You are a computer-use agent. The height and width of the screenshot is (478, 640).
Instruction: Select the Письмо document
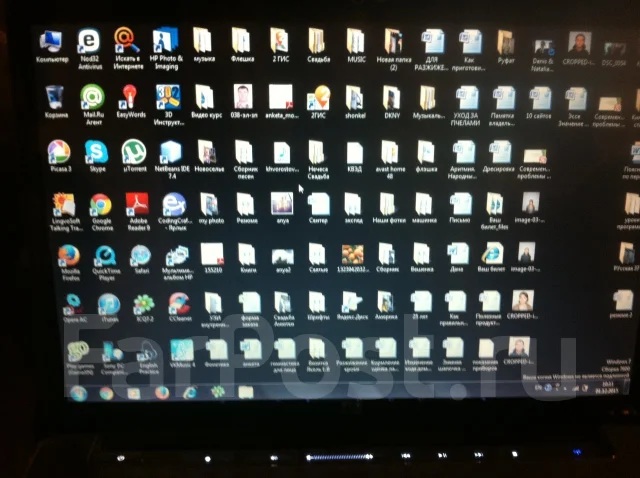coord(460,208)
